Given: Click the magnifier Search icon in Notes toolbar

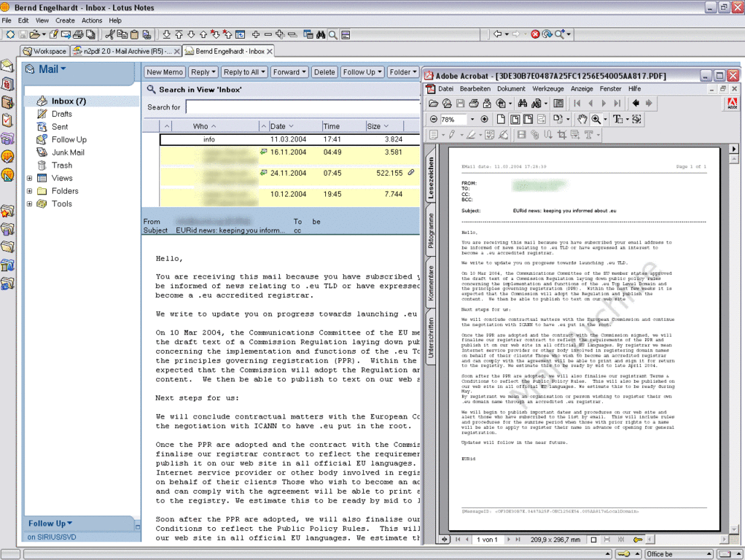Looking at the screenshot, I should tap(333, 34).
